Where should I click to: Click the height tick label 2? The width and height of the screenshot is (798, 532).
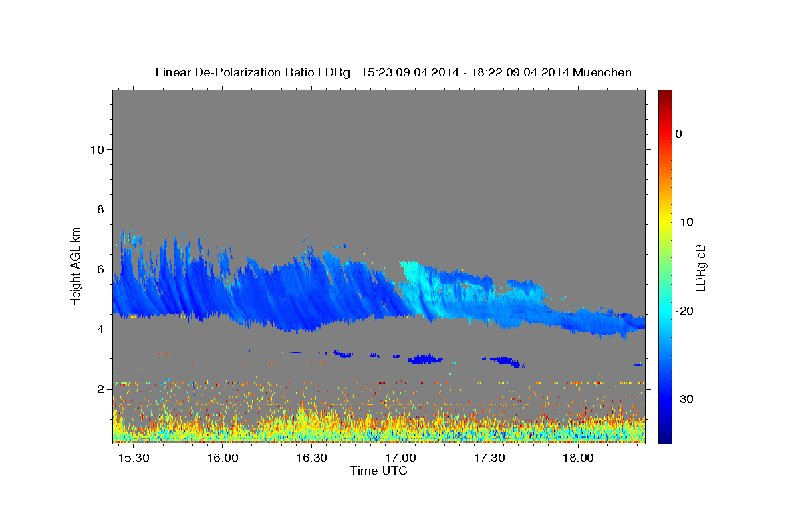[x=101, y=388]
